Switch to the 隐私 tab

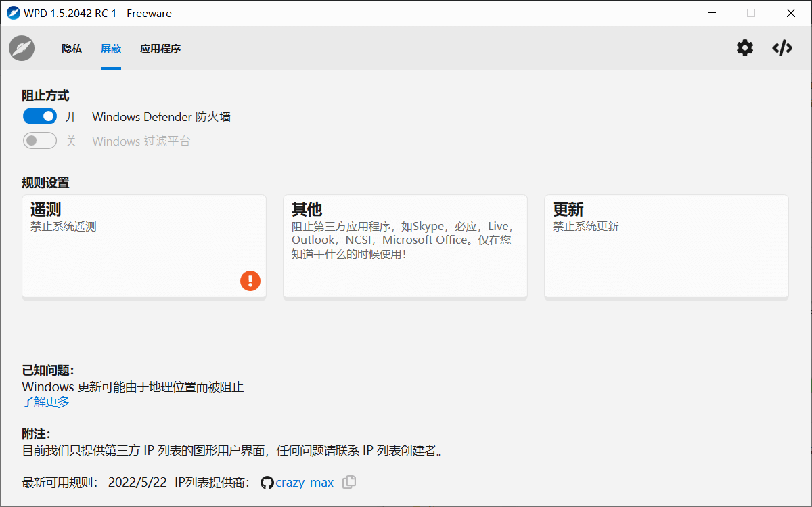pyautogui.click(x=72, y=49)
